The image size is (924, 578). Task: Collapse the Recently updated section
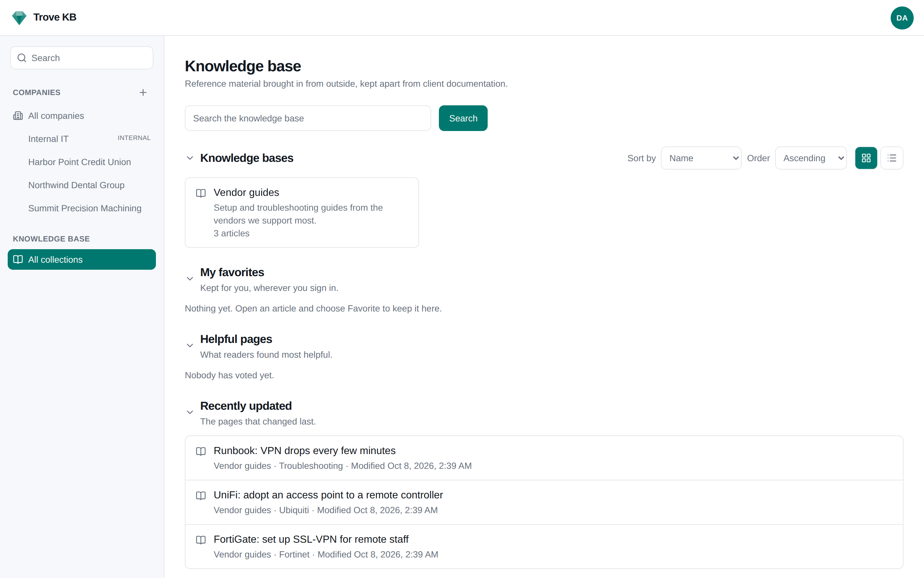[x=190, y=412]
